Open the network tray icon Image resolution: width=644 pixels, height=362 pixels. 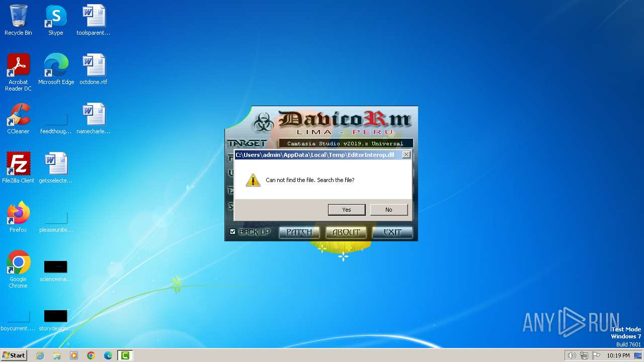(x=584, y=355)
